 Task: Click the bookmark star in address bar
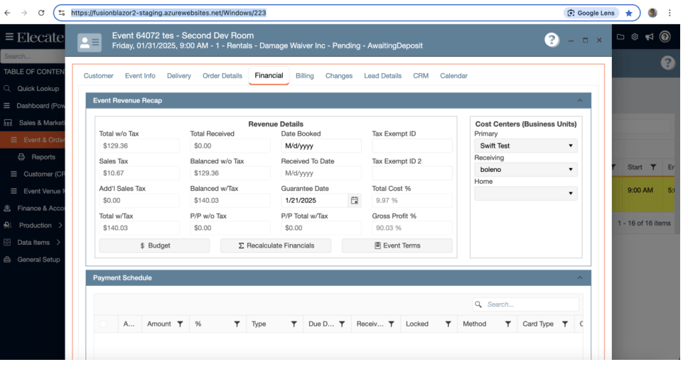629,13
